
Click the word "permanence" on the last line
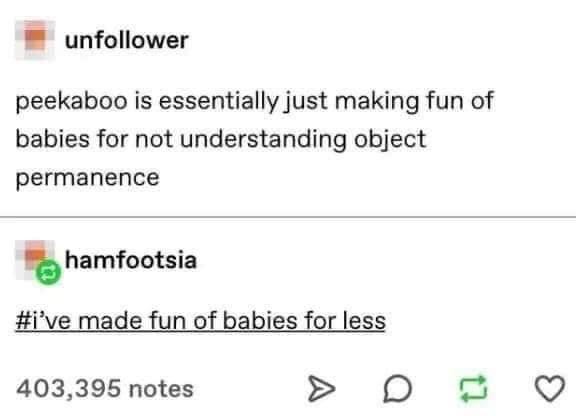(87, 179)
